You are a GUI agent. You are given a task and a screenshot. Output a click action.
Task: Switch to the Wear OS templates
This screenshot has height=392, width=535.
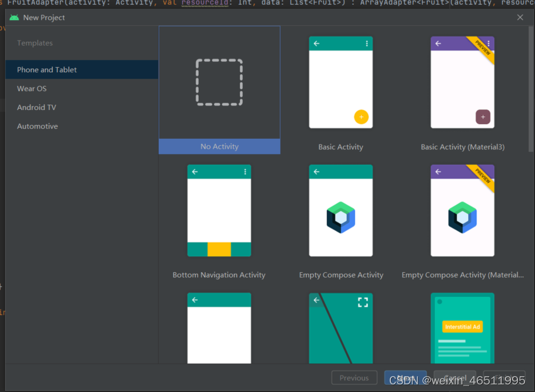pyautogui.click(x=82, y=88)
